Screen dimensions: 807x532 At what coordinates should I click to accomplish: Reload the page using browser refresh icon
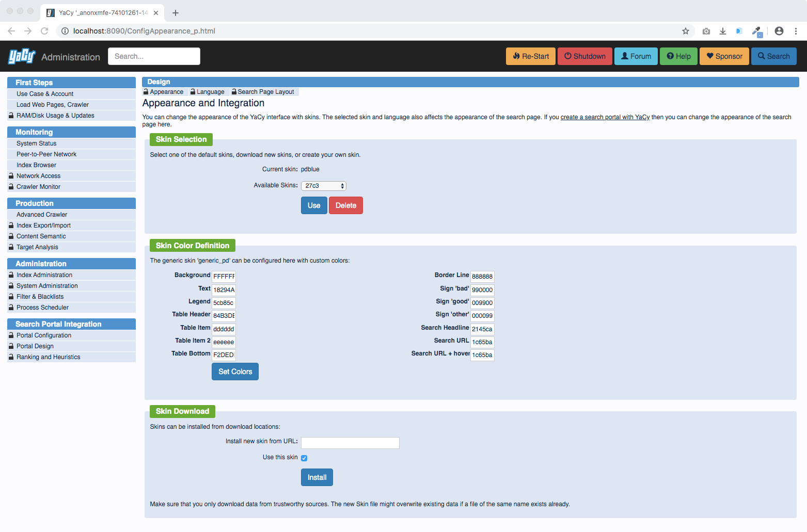(44, 31)
